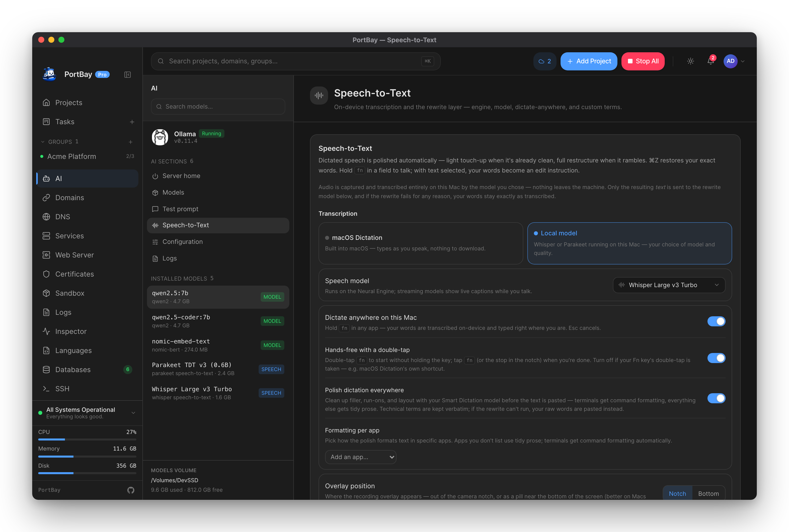Open cloud sync indicator showing 2
Viewport: 789px width, 532px height.
point(544,61)
